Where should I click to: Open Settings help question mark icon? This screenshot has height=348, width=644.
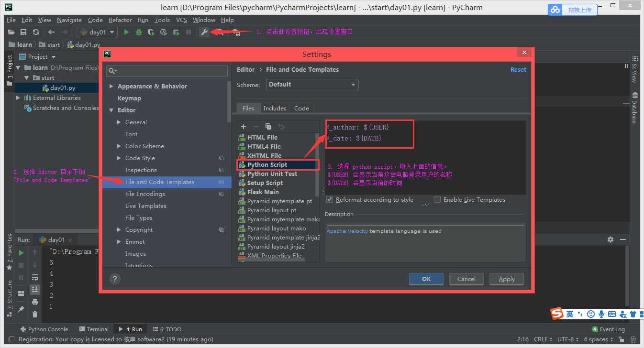tap(115, 279)
